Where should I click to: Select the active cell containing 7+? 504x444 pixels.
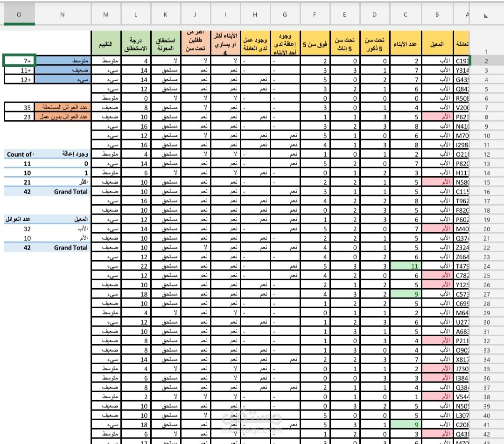(19, 61)
